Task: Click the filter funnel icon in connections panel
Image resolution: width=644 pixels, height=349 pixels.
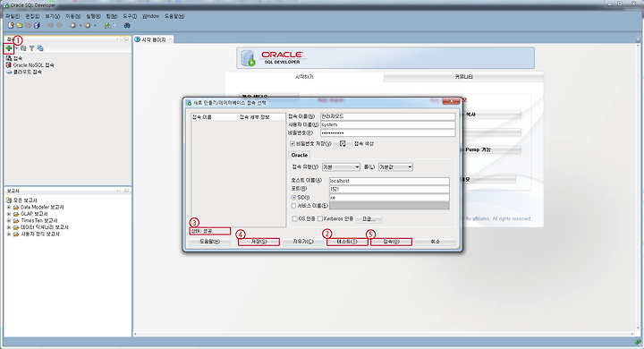Action: (31, 48)
